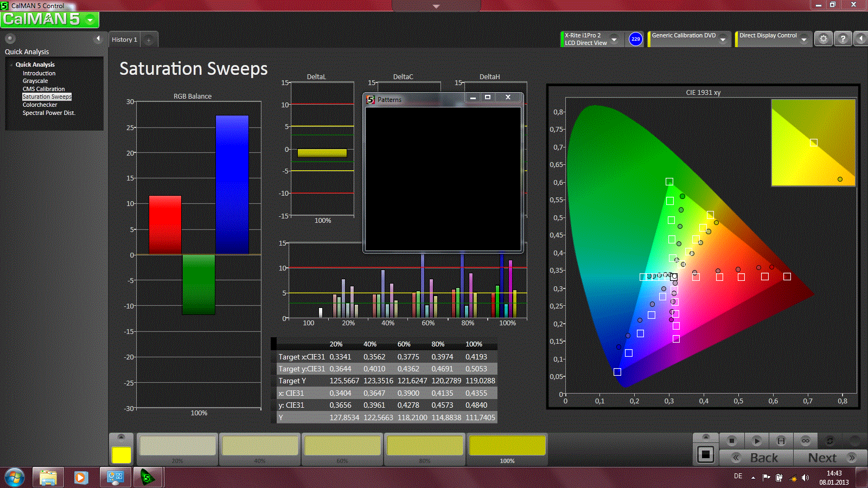The image size is (868, 488).
Task: Switch to the History 1 tab
Action: click(x=124, y=40)
